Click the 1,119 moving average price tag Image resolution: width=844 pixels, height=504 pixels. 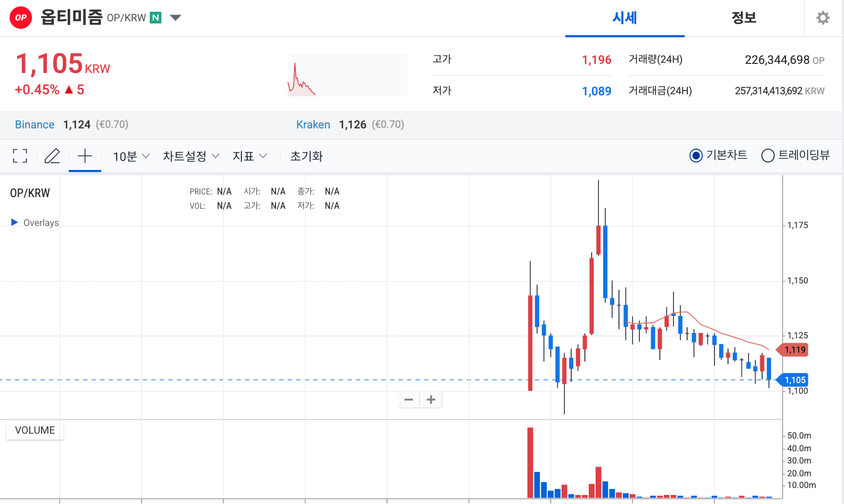click(792, 350)
